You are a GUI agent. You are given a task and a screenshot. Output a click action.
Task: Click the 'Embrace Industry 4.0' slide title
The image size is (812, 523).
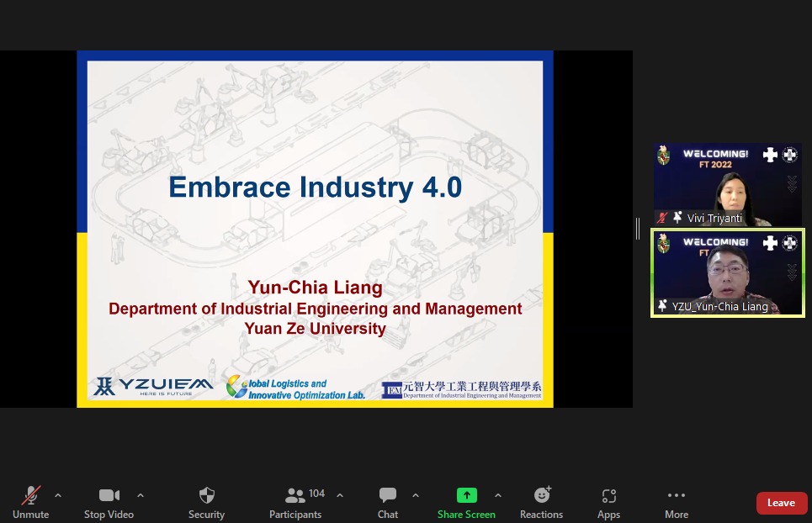pos(315,188)
